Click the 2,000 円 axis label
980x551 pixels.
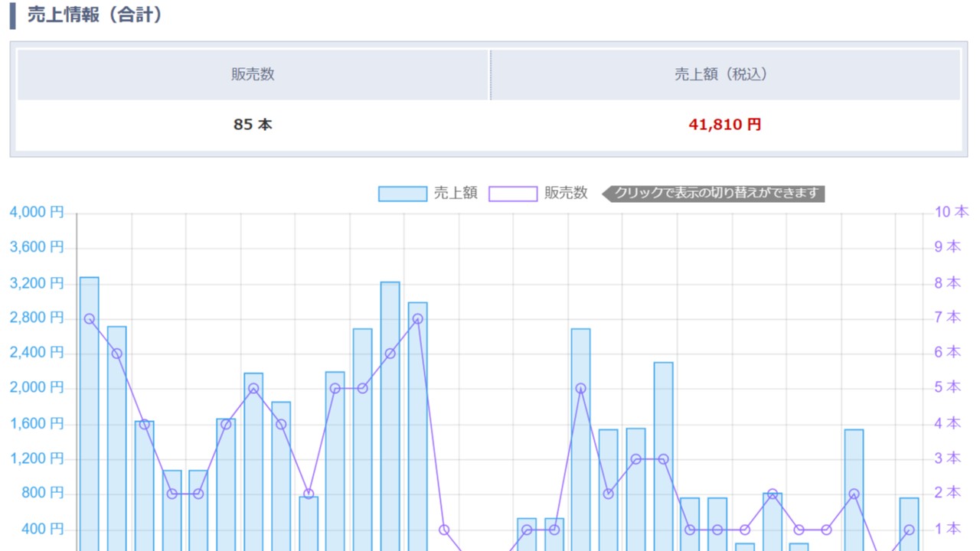point(37,388)
